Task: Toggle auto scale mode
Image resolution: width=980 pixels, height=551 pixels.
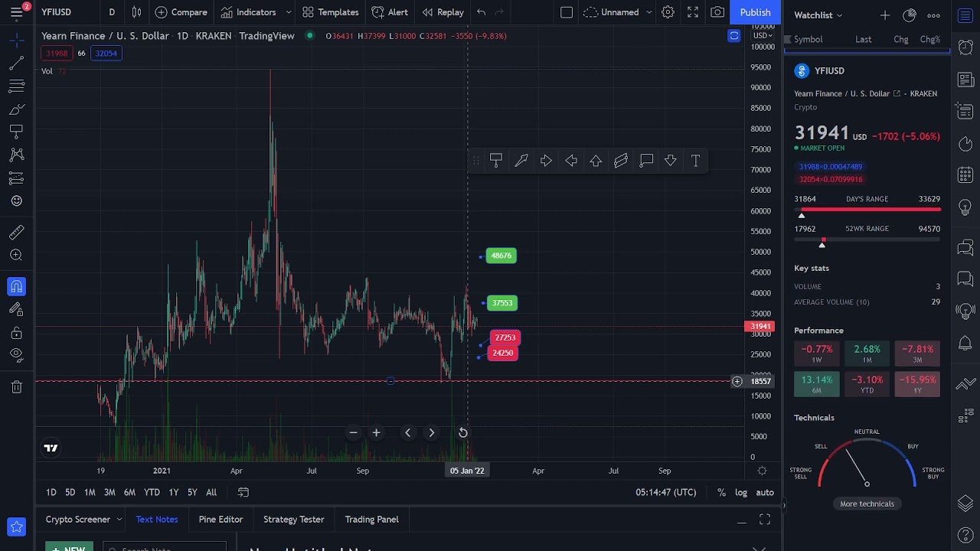Action: tap(765, 492)
